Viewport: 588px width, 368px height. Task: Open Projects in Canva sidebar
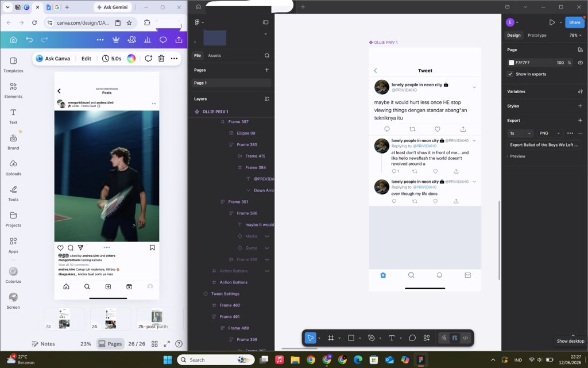13,219
